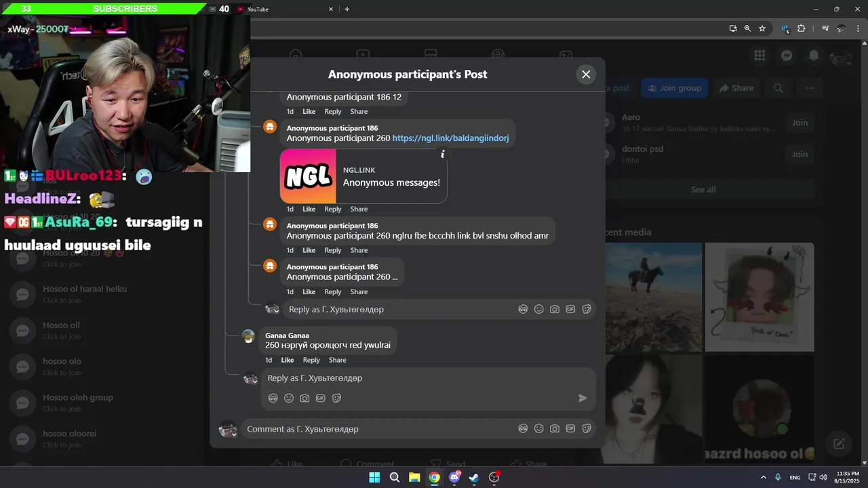Open the group's three-dot More menu
Screen dimensions: 868x488
[x=810, y=88]
